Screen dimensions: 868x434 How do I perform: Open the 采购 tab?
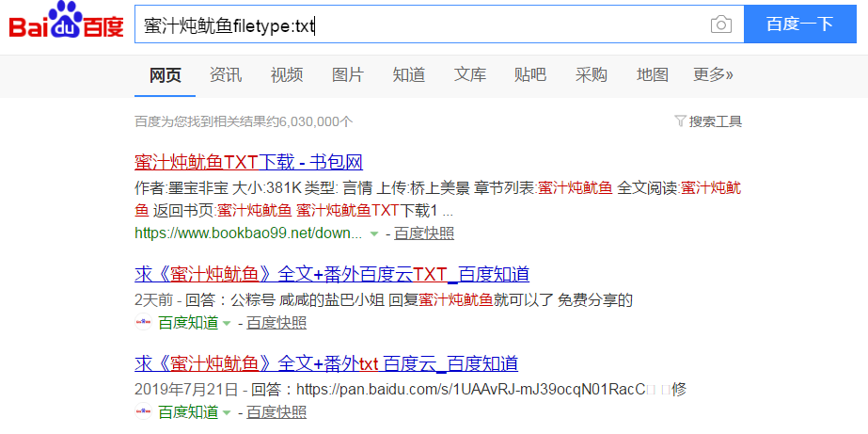click(x=592, y=74)
